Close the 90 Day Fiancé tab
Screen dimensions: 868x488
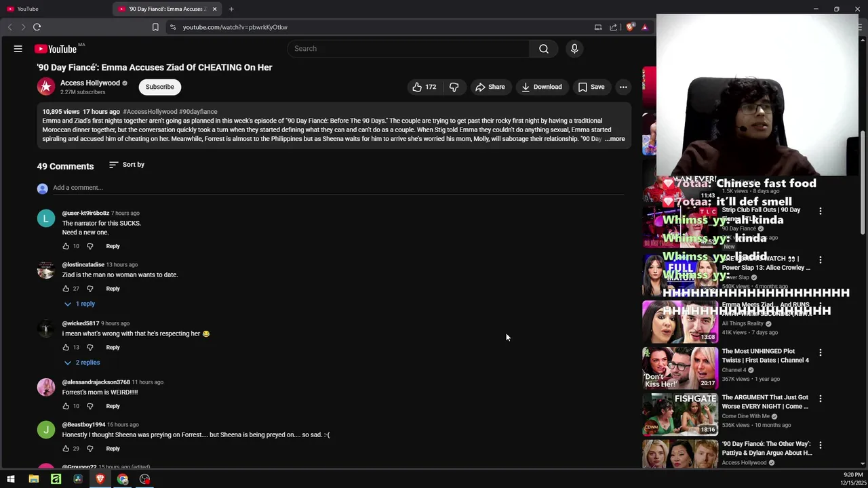pyautogui.click(x=214, y=9)
